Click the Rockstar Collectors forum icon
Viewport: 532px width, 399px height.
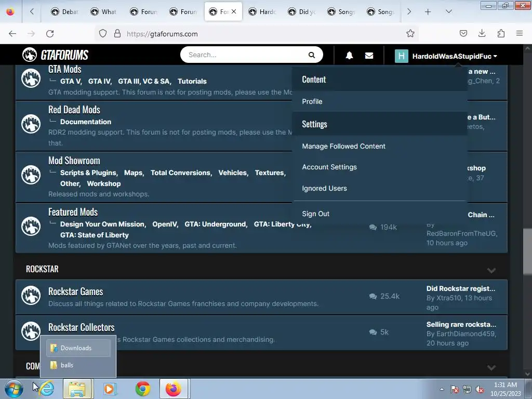point(31,331)
